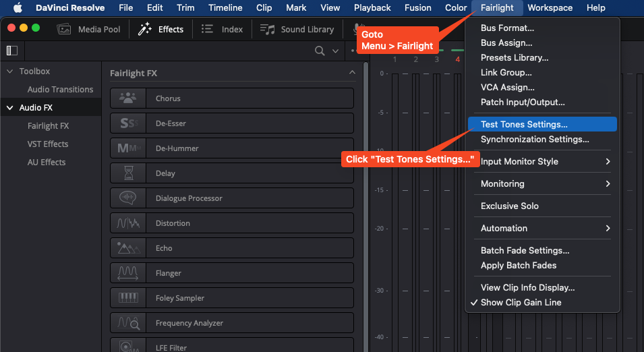The height and width of the screenshot is (352, 644).
Task: Open search options dropdown arrow
Action: tap(336, 51)
